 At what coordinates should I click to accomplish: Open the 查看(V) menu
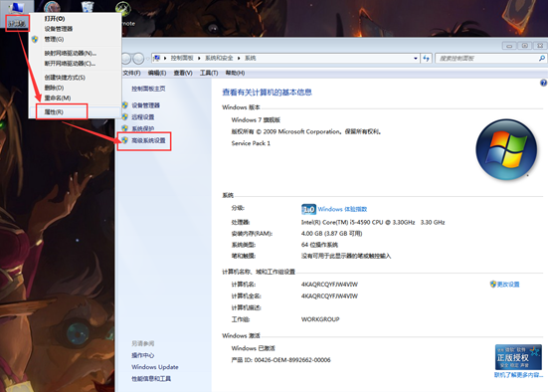[x=183, y=73]
